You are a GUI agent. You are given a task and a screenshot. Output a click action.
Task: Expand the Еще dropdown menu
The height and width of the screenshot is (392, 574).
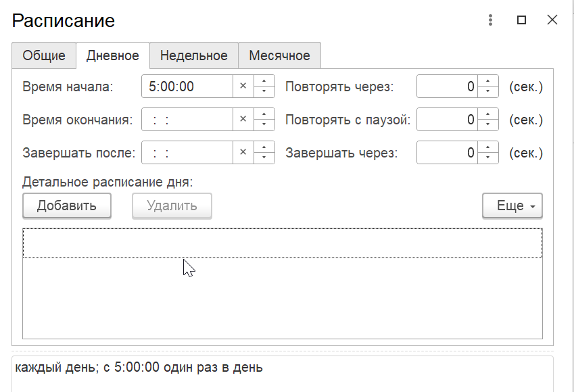pos(512,205)
